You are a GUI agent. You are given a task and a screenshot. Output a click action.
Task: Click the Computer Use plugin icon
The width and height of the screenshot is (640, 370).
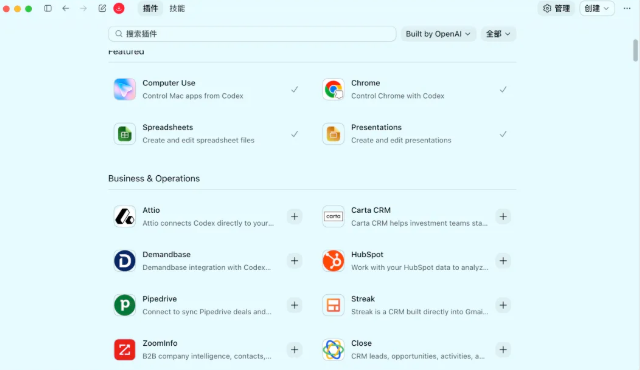point(124,89)
